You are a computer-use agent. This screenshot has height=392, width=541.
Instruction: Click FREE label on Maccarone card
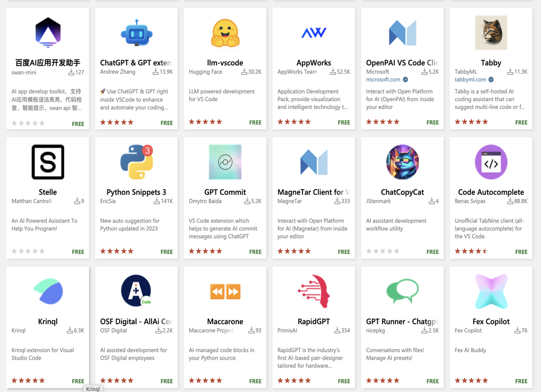(255, 381)
